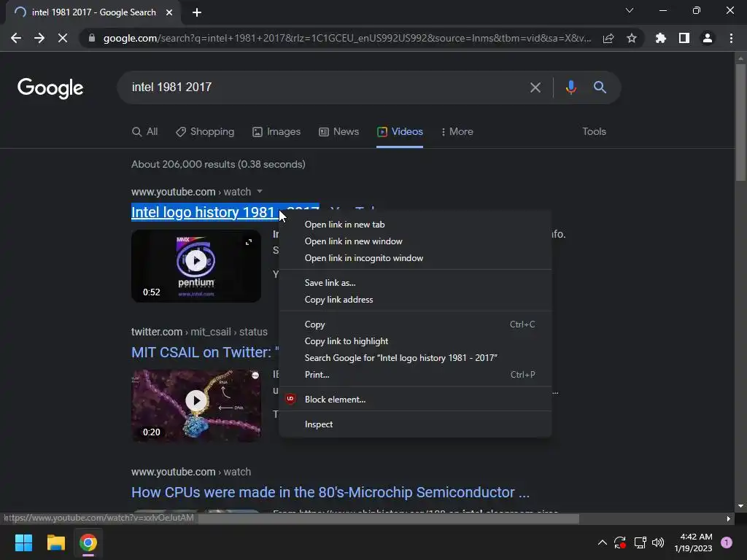The width and height of the screenshot is (747, 560).
Task: Open the Chrome profile icon
Action: click(x=708, y=38)
